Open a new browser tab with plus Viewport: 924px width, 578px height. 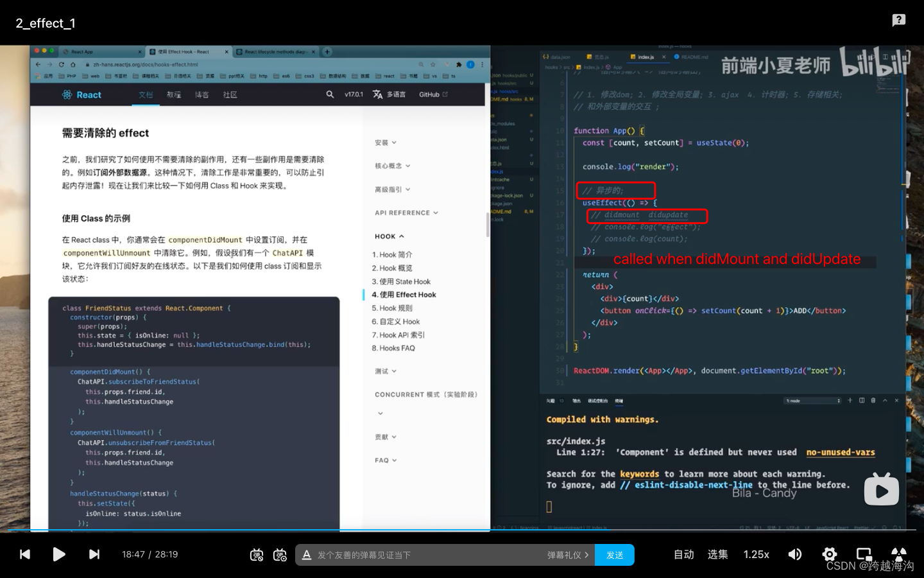(327, 51)
